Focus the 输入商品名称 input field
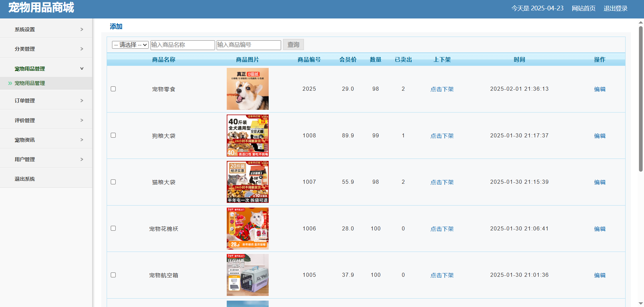The image size is (644, 307). coord(182,45)
